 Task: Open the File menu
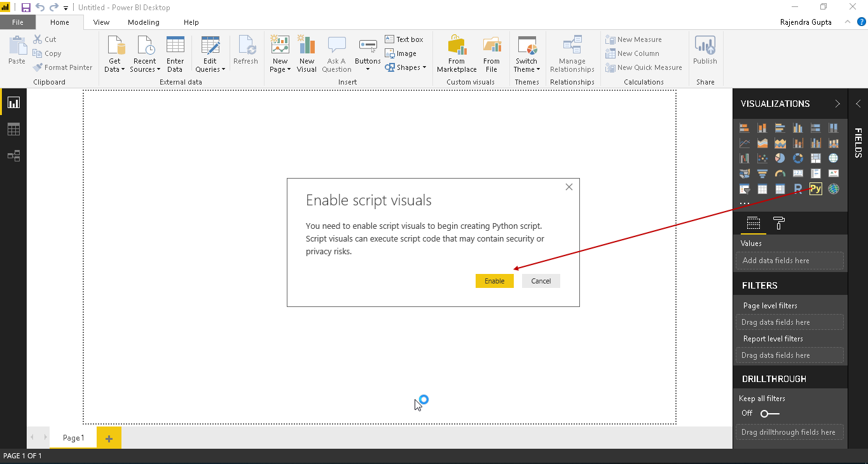18,22
